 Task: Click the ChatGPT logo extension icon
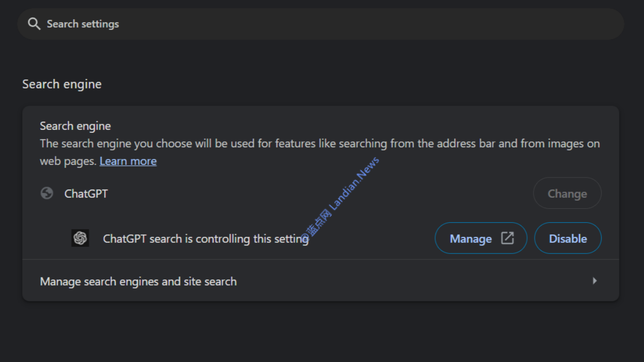tap(80, 238)
